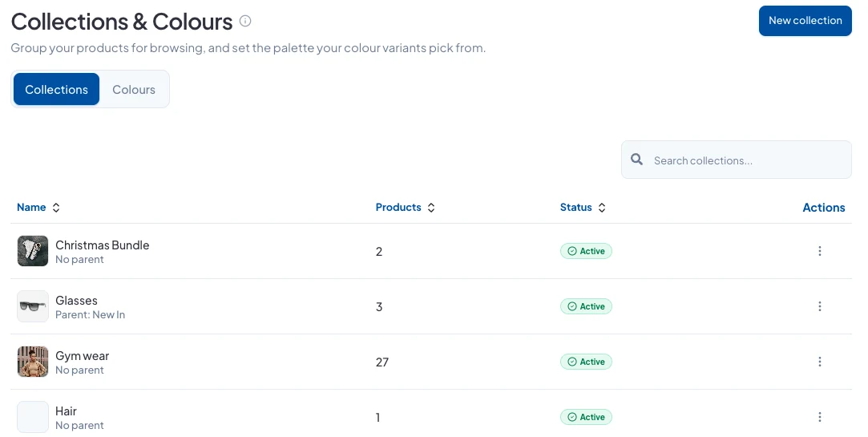Open actions menu for Christmas Bundle
868x437 pixels.
tap(819, 251)
